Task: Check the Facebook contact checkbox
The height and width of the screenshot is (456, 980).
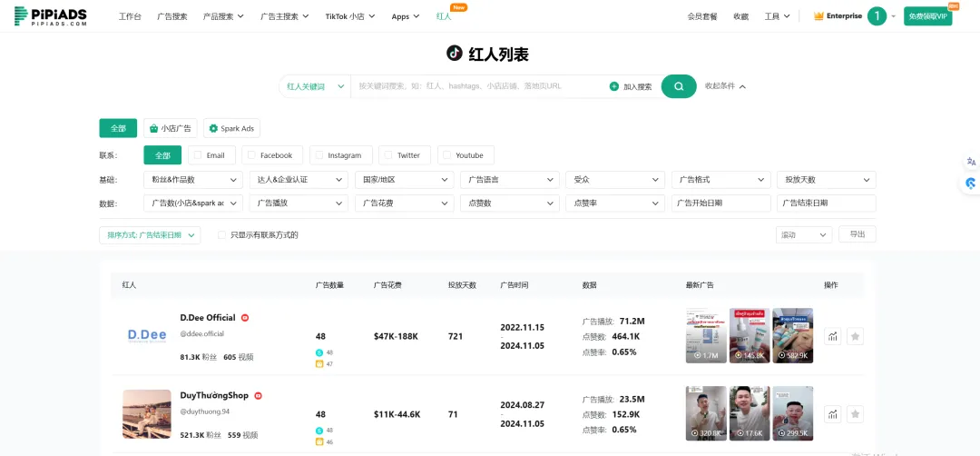Action: tap(252, 155)
